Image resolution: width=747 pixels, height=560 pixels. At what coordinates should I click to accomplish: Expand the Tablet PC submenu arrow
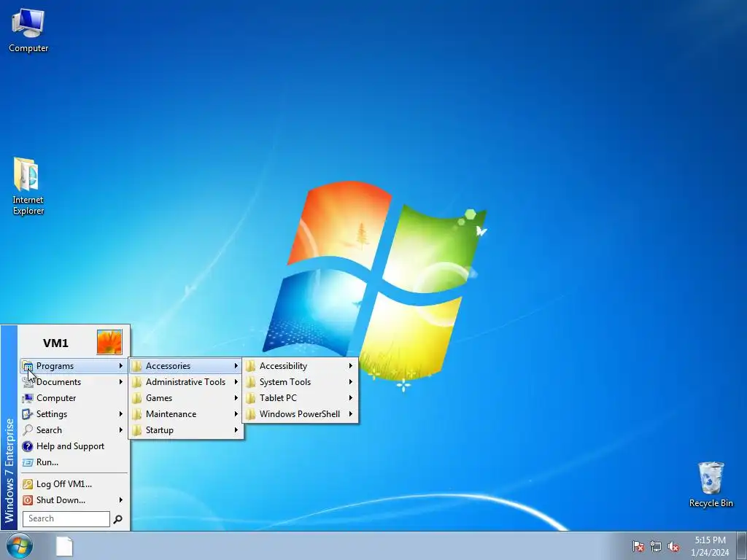pyautogui.click(x=351, y=398)
